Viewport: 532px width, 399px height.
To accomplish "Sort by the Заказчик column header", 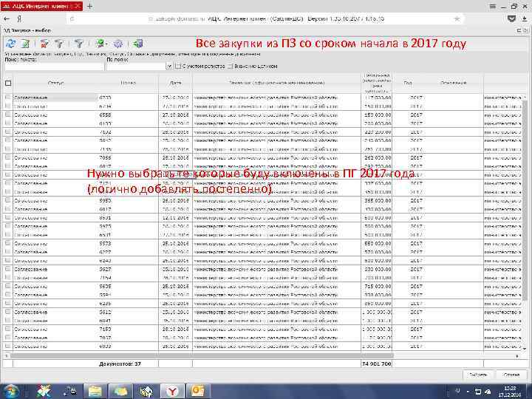I will point(276,83).
